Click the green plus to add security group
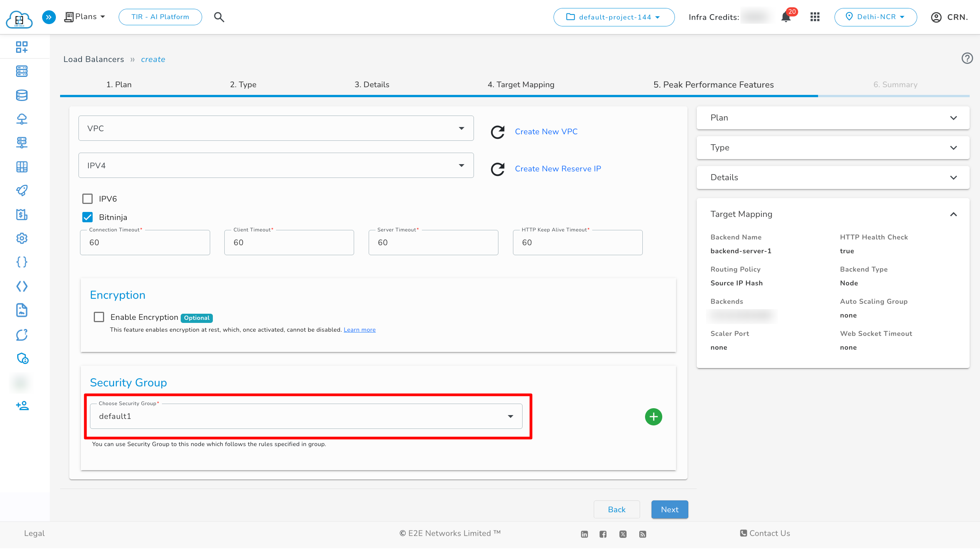This screenshot has height=549, width=980. (653, 417)
